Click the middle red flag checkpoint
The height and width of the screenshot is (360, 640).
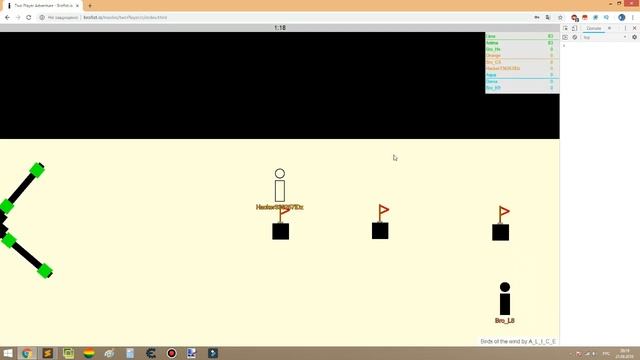tap(383, 213)
